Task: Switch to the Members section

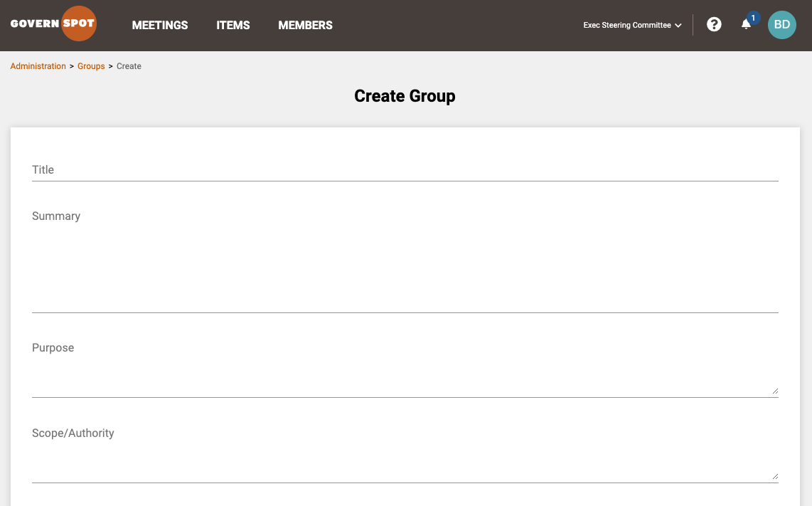Action: click(306, 26)
